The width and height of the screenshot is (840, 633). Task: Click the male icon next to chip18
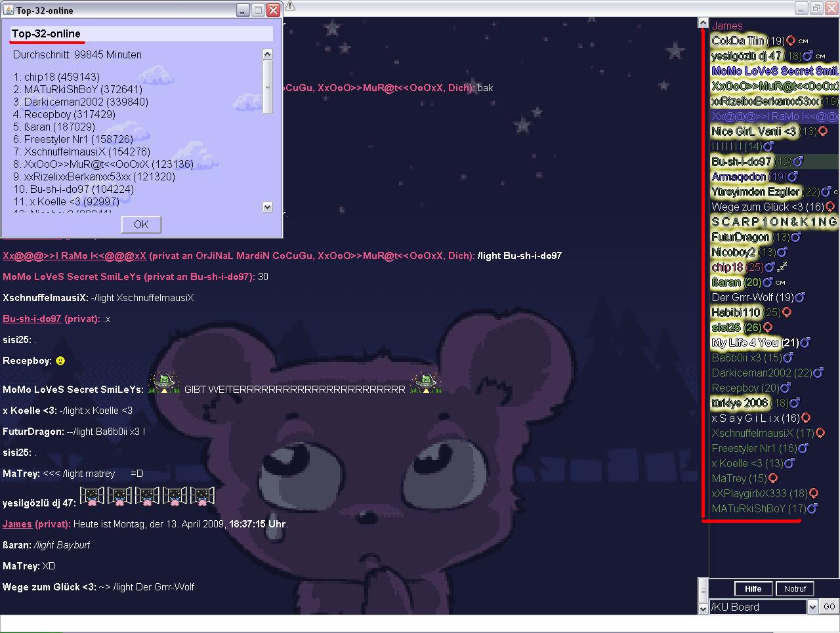[x=770, y=267]
